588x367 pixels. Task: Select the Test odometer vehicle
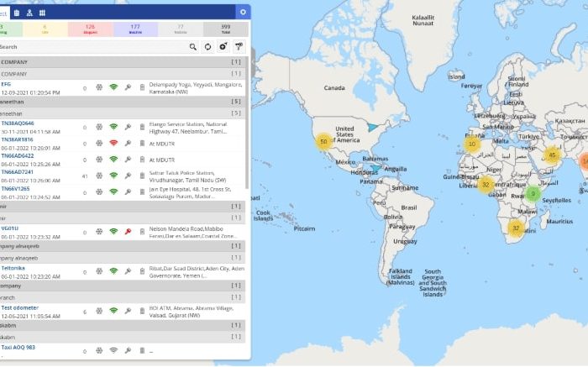coord(19,307)
